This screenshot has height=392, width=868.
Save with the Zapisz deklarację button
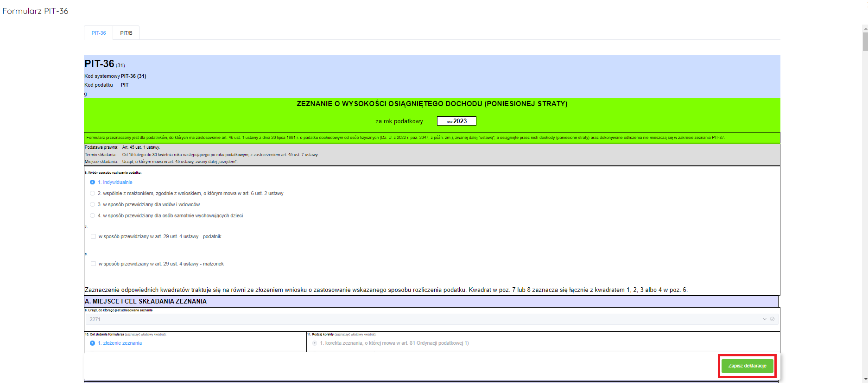tap(747, 366)
